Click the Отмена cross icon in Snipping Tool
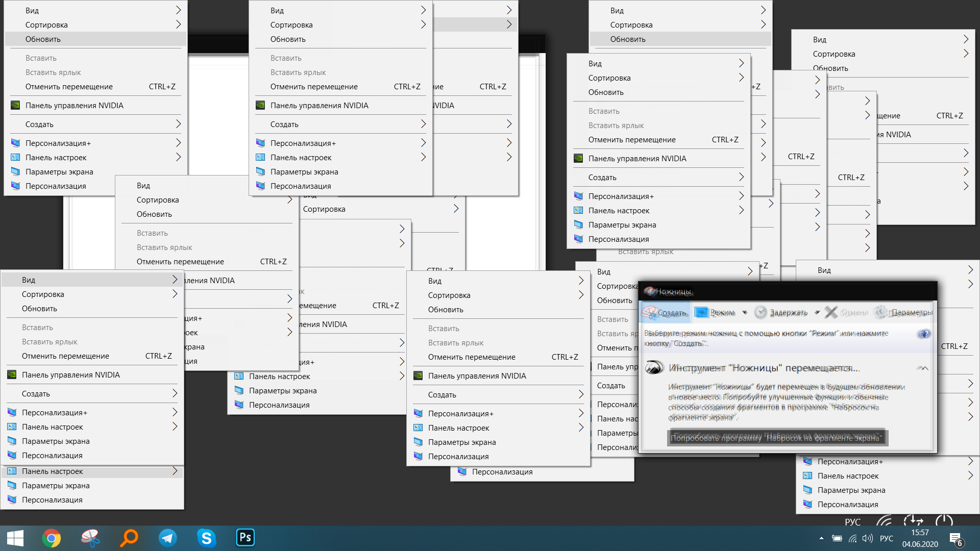This screenshot has width=980, height=551. [831, 312]
